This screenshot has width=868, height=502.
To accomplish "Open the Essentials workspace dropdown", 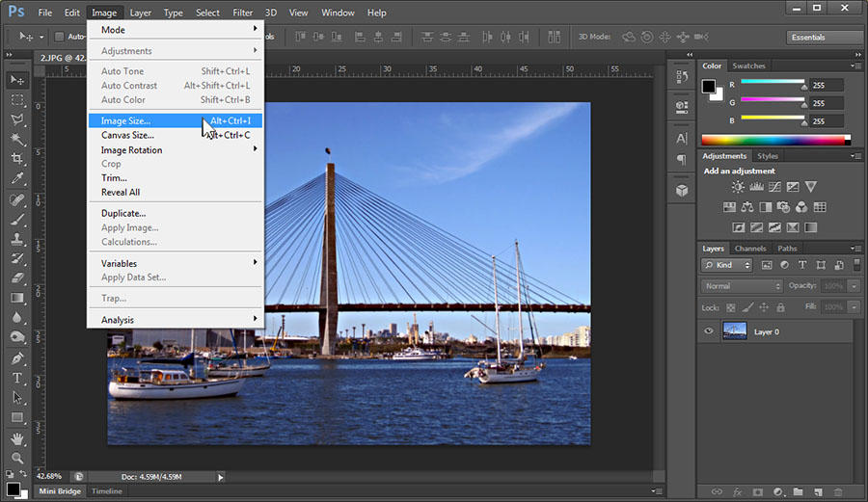I will tap(824, 38).
